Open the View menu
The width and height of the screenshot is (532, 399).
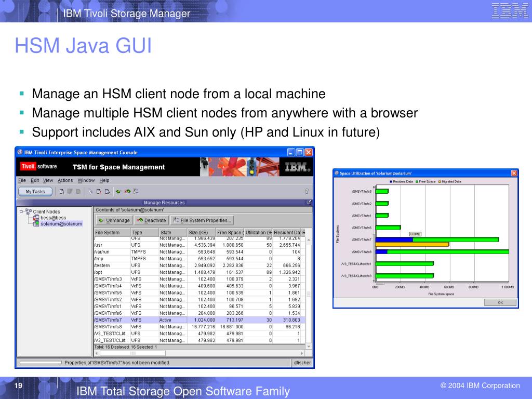click(48, 180)
